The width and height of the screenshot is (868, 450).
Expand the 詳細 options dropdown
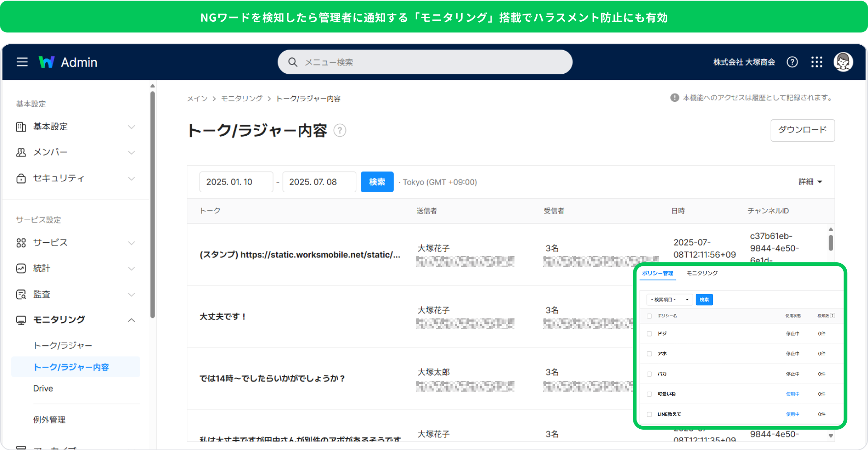click(810, 182)
